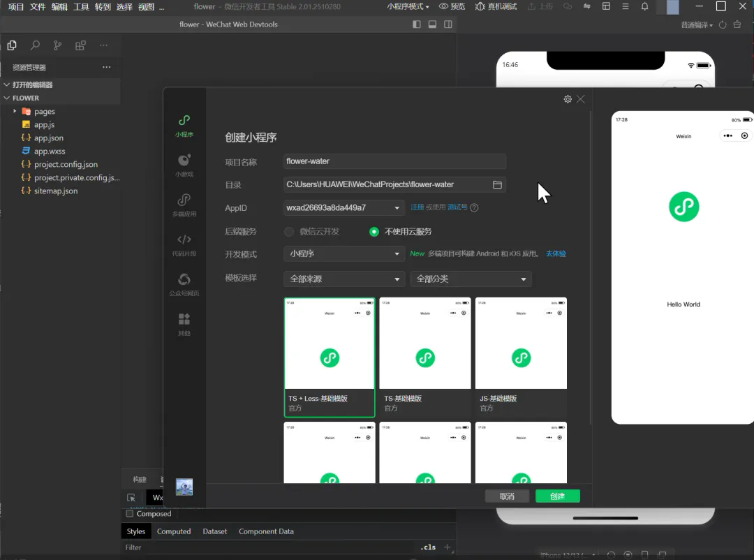754x560 pixels.
Task: Open the 开发模式 小程序 dropdown
Action: pos(343,253)
